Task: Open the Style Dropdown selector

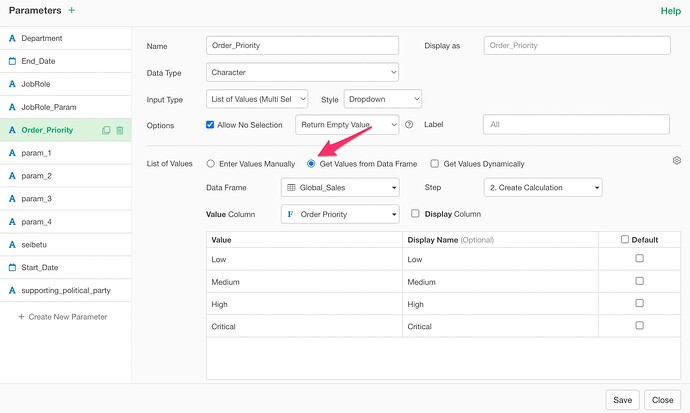Action: 383,99
